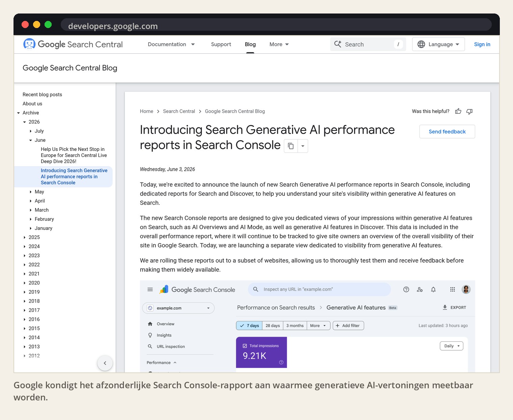Click the info icon on Total impressions card
Screen dimensions: 513x420
(x=281, y=362)
